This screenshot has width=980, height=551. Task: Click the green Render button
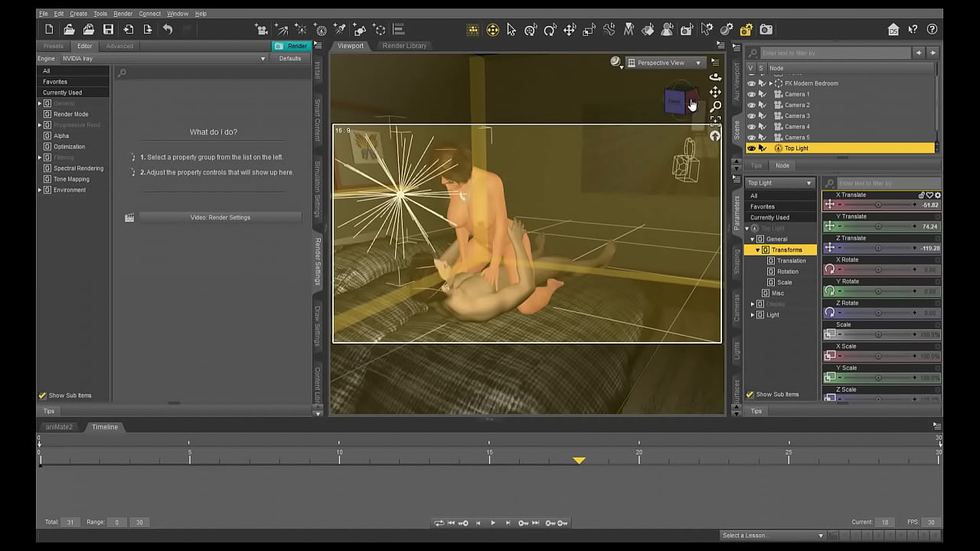[292, 46]
